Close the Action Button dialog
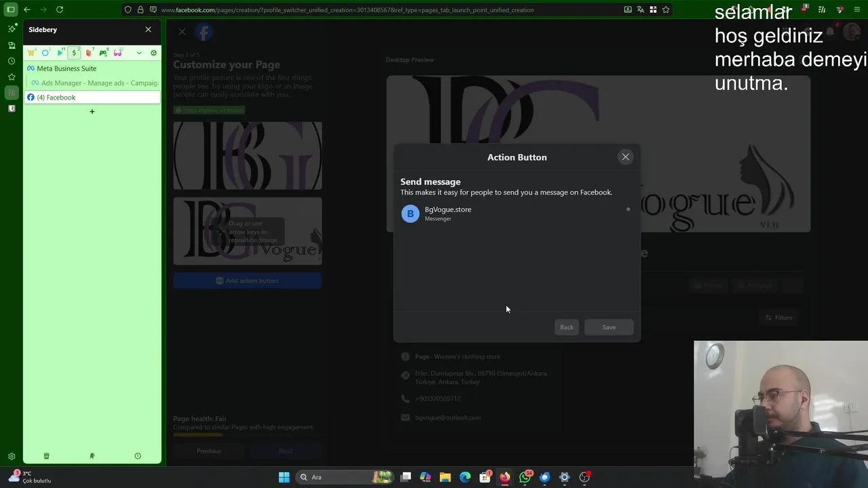 625,157
